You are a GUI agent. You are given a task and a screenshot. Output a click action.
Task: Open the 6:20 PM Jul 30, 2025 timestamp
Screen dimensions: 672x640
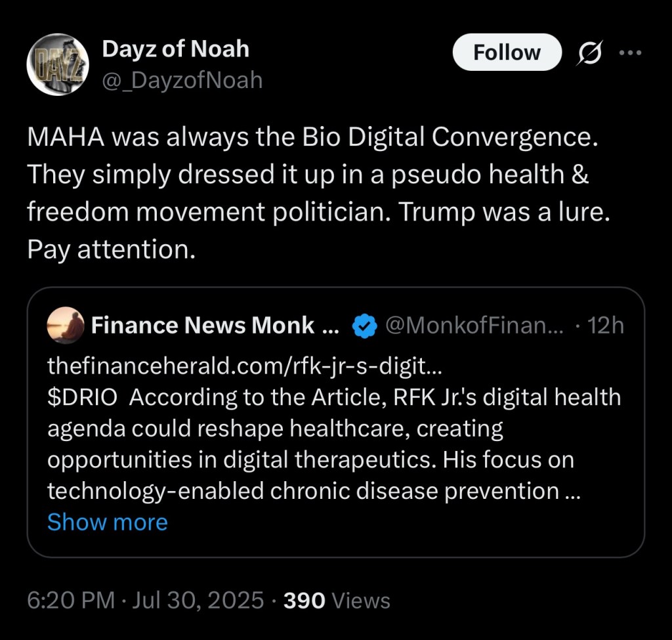coord(146,600)
